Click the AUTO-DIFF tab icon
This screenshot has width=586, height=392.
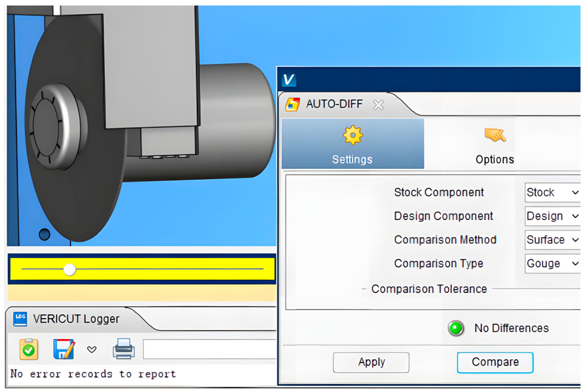292,104
